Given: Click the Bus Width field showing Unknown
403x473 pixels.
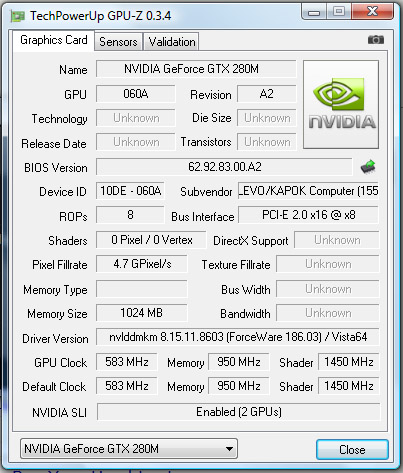Looking at the screenshot, I should tap(328, 289).
